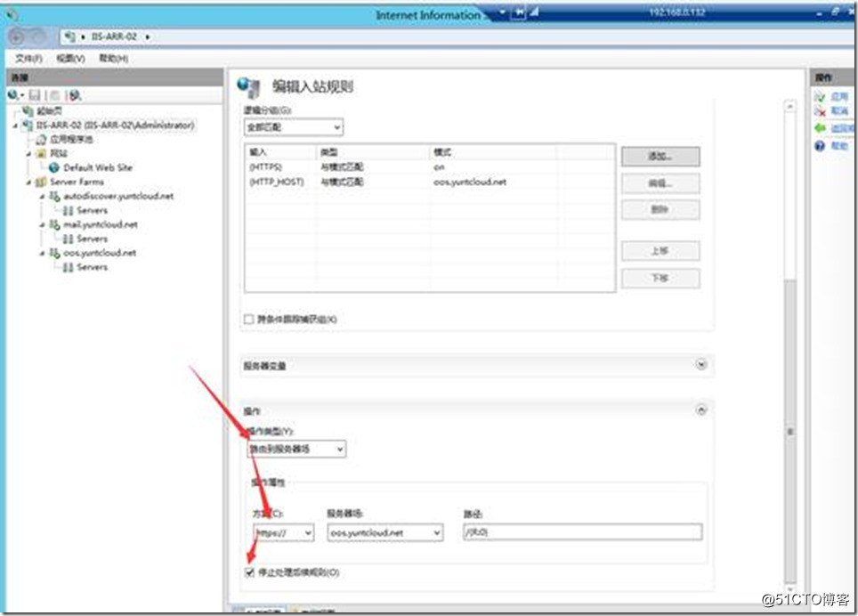Image resolution: width=858 pixels, height=616 pixels.
Task: Open Servers under autodiscover.yuntcloud.net
Action: [92, 210]
